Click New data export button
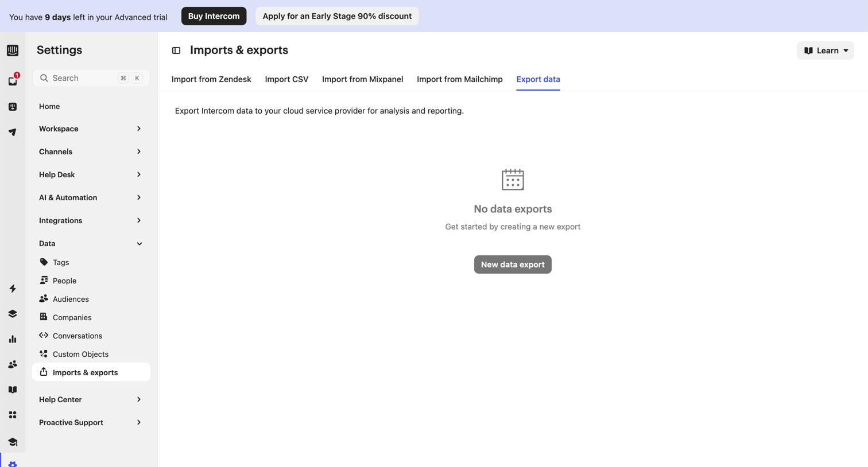 coord(513,264)
